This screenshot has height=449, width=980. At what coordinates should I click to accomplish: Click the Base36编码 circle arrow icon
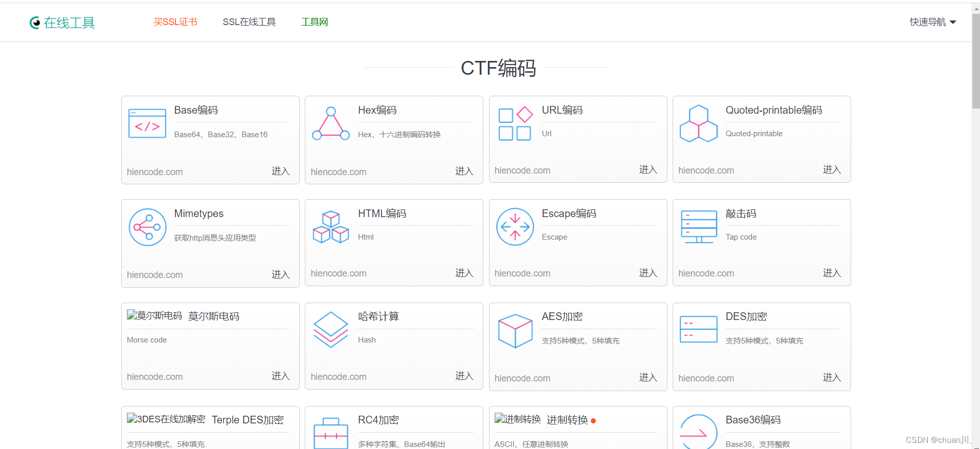pos(699,432)
